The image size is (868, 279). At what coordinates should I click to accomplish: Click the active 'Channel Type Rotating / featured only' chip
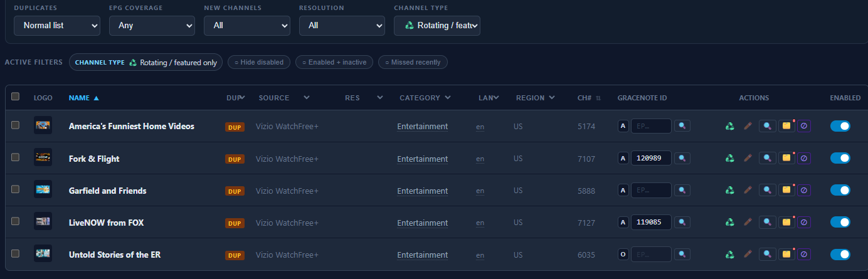coord(146,62)
